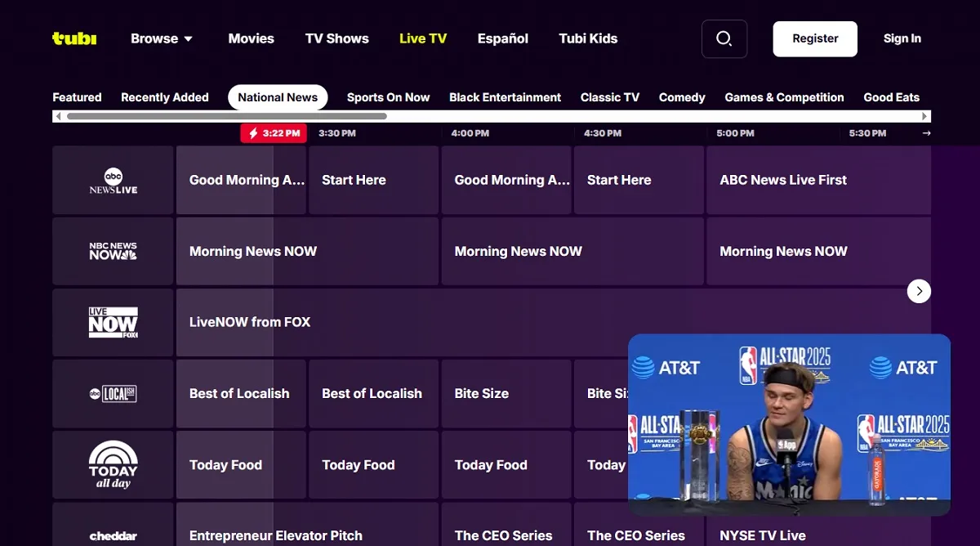Image resolution: width=980 pixels, height=546 pixels.
Task: Open the picture-in-picture NBA All-Star video preview
Action: [x=789, y=424]
